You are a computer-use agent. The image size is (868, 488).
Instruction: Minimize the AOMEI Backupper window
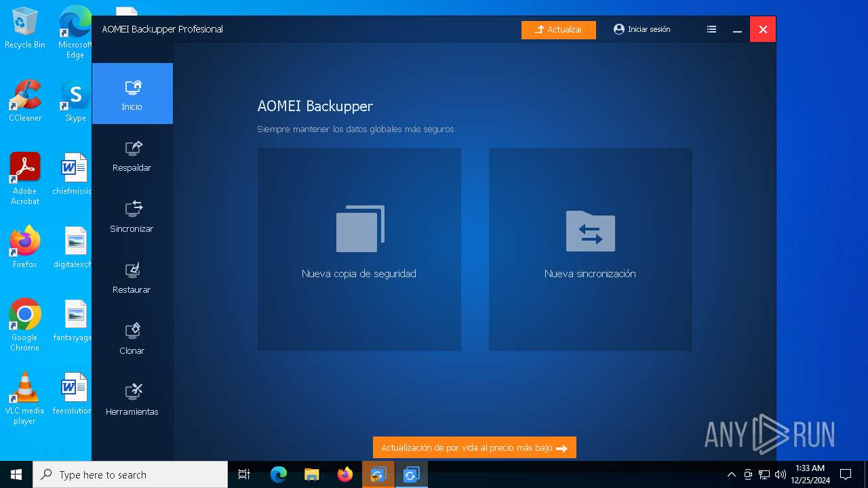[737, 29]
